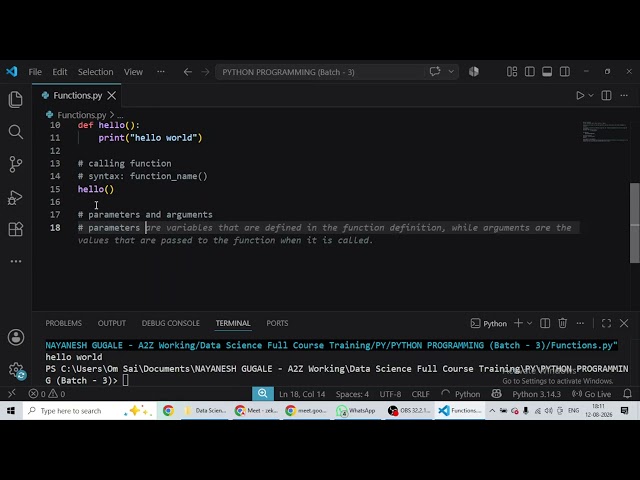The height and width of the screenshot is (480, 640).
Task: Toggle primary side bar visibility
Action: click(530, 72)
